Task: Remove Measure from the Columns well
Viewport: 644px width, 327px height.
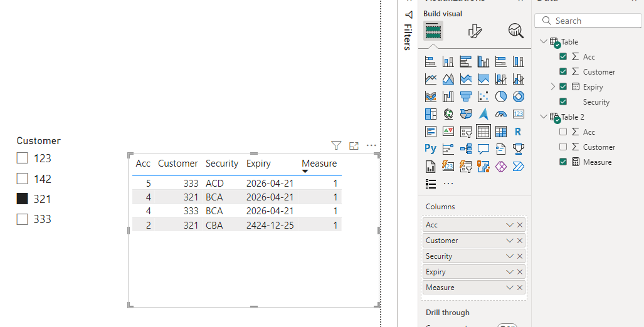Action: (520, 287)
